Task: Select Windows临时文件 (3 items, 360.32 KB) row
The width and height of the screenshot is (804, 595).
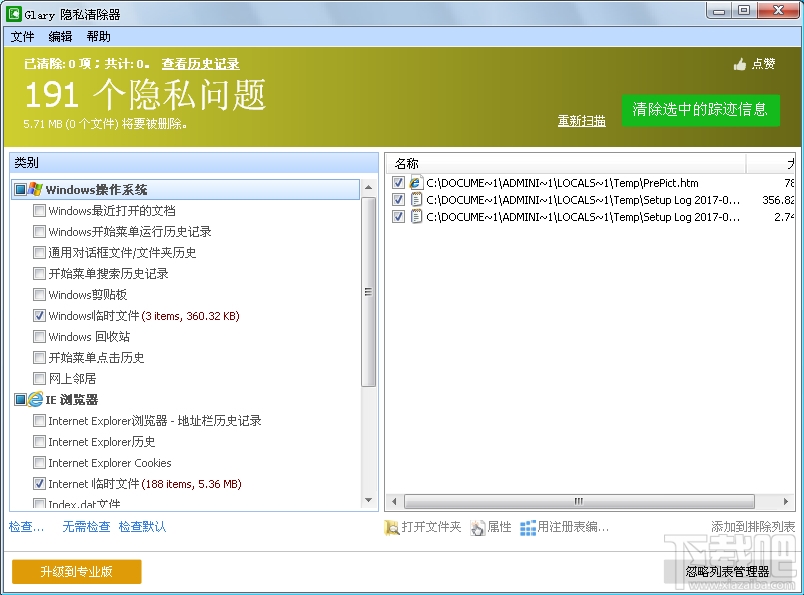Action: [x=144, y=316]
